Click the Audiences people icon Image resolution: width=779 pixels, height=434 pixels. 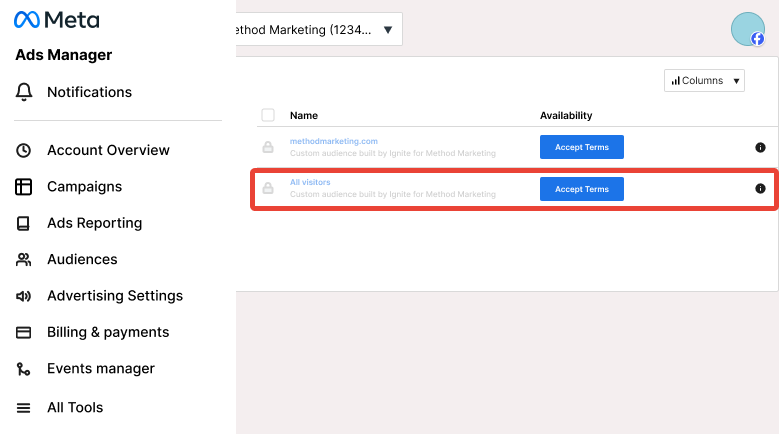23,260
